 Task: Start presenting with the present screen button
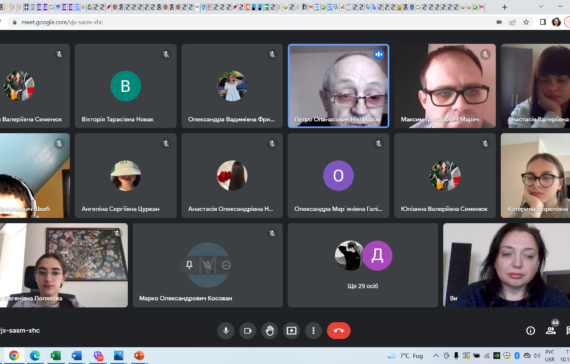tap(291, 331)
